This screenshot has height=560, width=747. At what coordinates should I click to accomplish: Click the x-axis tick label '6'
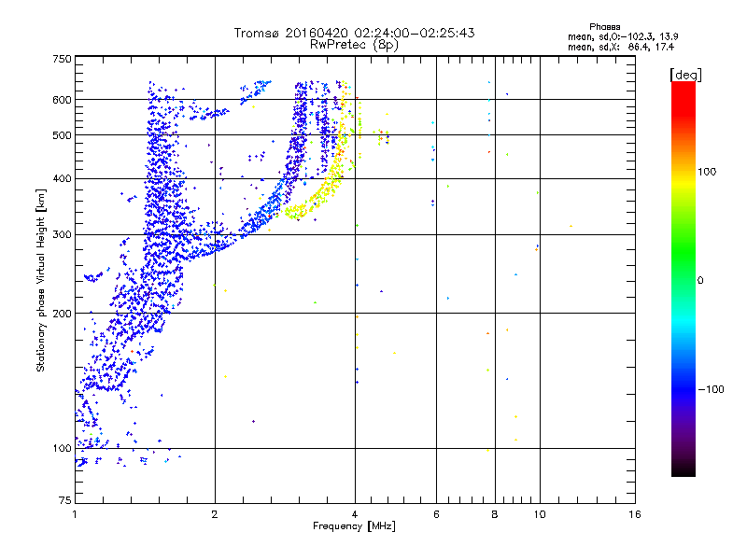pyautogui.click(x=436, y=514)
